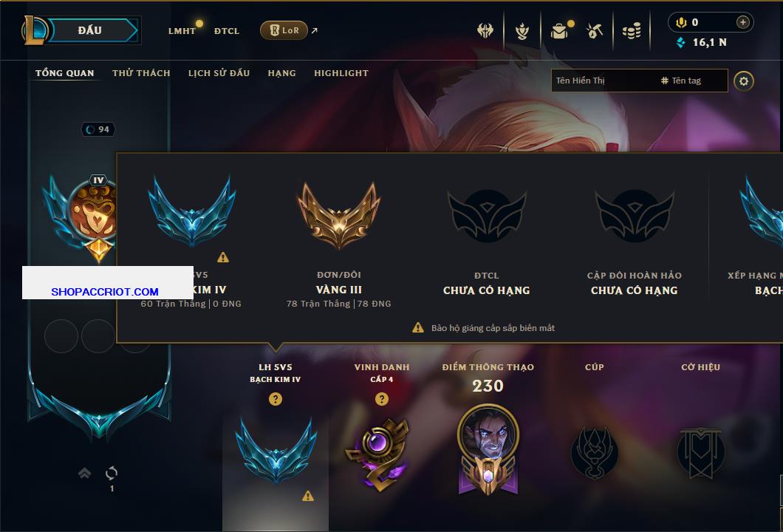The image size is (783, 532).
Task: Click the help icon under LH 5V5
Action: tap(275, 398)
